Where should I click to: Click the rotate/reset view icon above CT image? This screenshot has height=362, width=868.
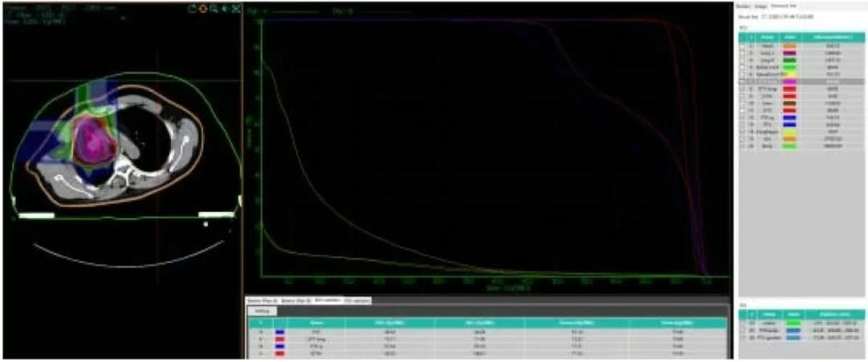(192, 8)
